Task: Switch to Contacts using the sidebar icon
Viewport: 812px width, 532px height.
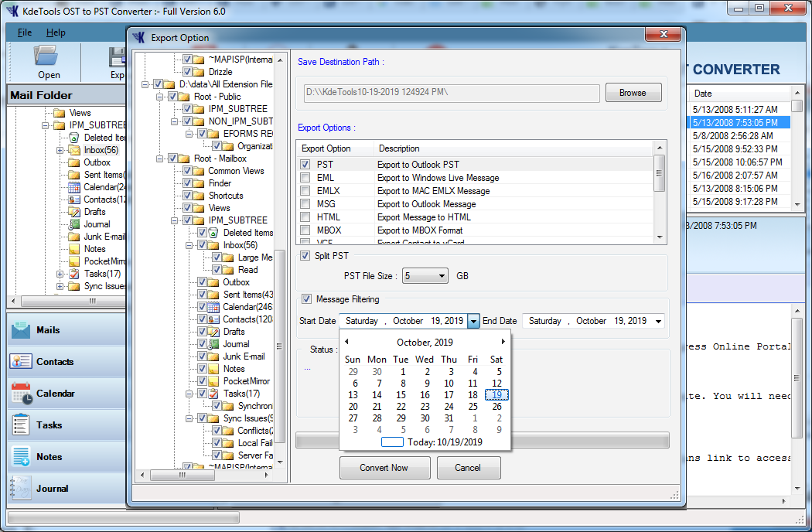Action: point(49,361)
